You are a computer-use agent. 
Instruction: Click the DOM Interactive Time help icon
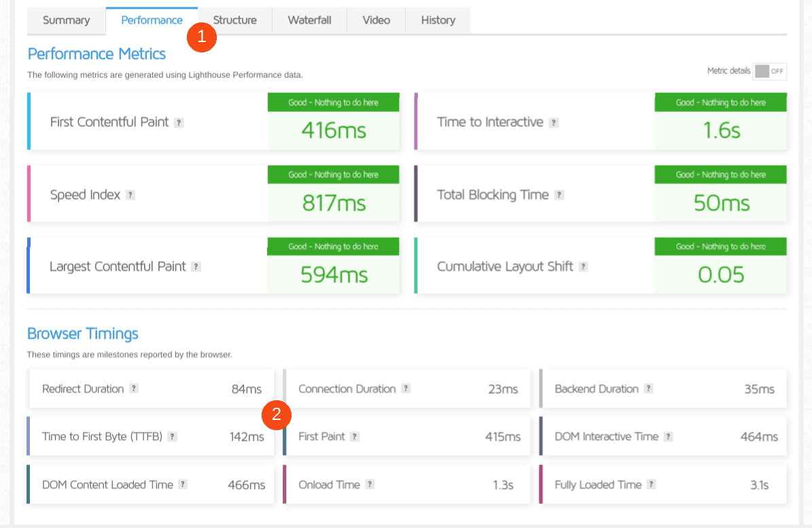coord(668,436)
